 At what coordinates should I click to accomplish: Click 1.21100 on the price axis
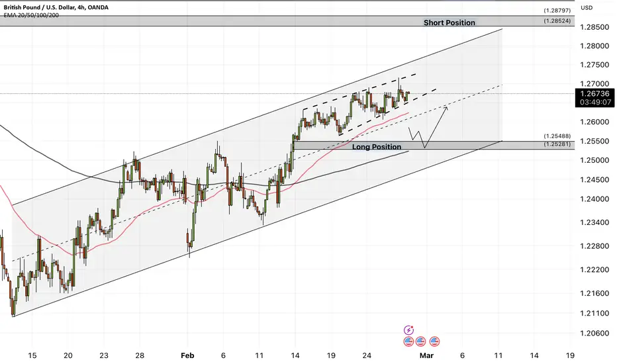click(594, 314)
